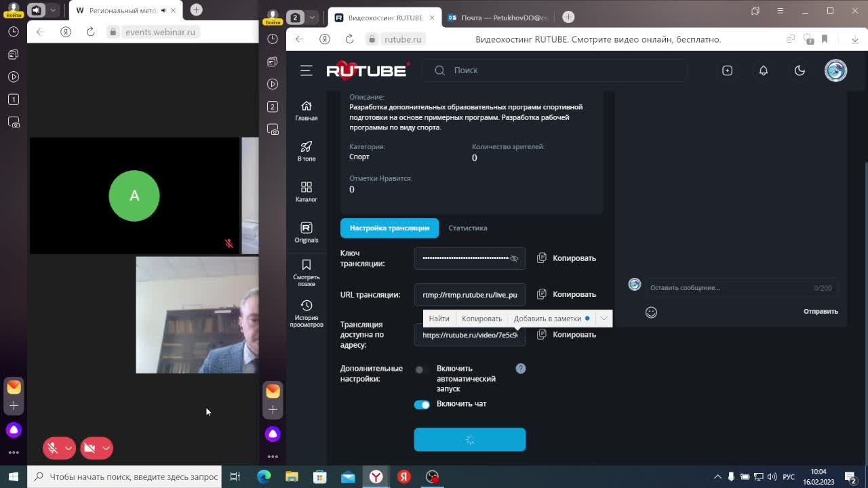
Task: Unmute microphone in webinar
Action: [52, 448]
